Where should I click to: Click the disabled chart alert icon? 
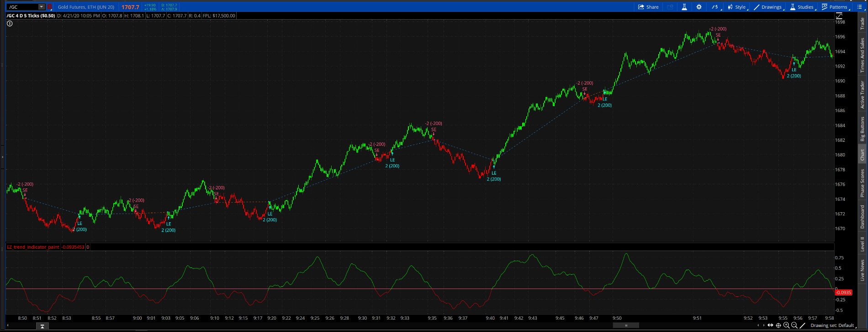670,7
